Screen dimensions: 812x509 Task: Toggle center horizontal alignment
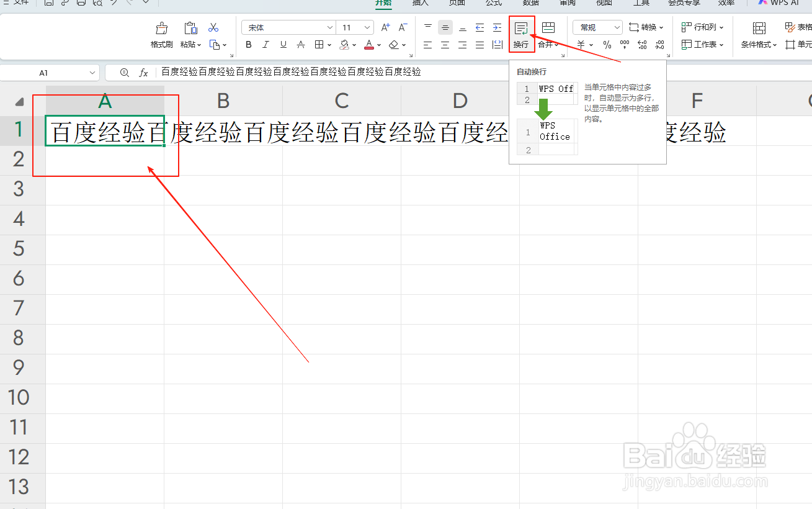pyautogui.click(x=445, y=45)
